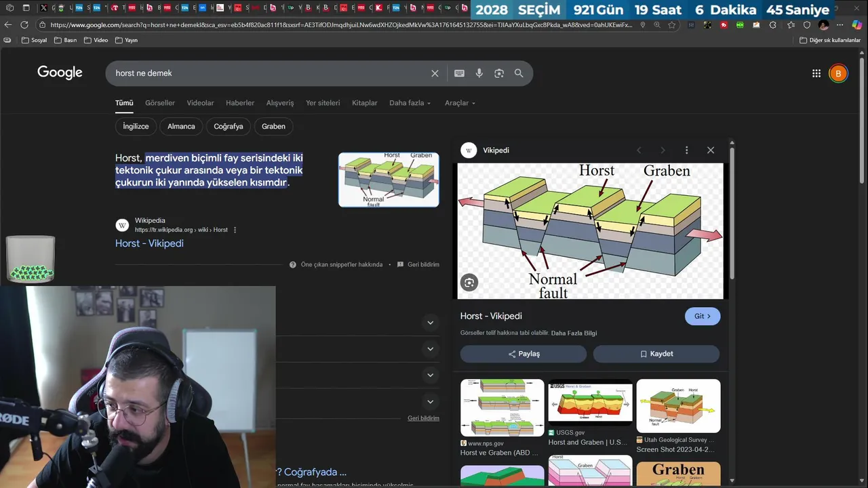Go back with the browser back arrow

tap(8, 24)
